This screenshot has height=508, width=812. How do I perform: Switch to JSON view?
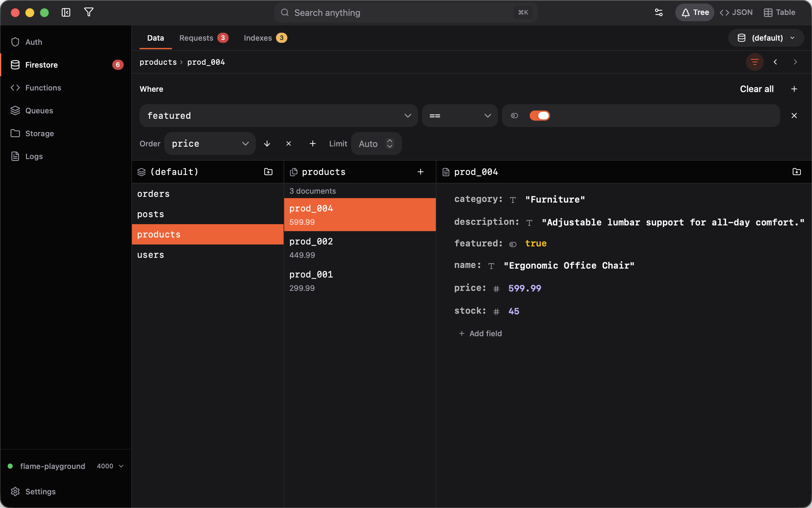point(737,12)
